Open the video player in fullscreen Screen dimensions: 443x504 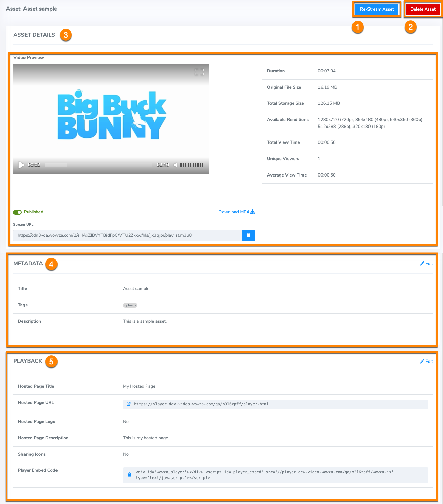pyautogui.click(x=199, y=72)
